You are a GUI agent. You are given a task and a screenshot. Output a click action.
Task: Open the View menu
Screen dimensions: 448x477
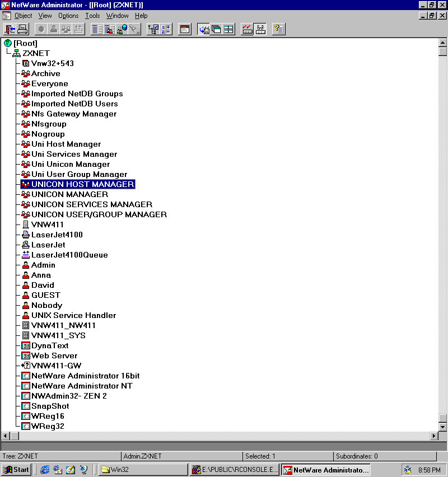[45, 16]
